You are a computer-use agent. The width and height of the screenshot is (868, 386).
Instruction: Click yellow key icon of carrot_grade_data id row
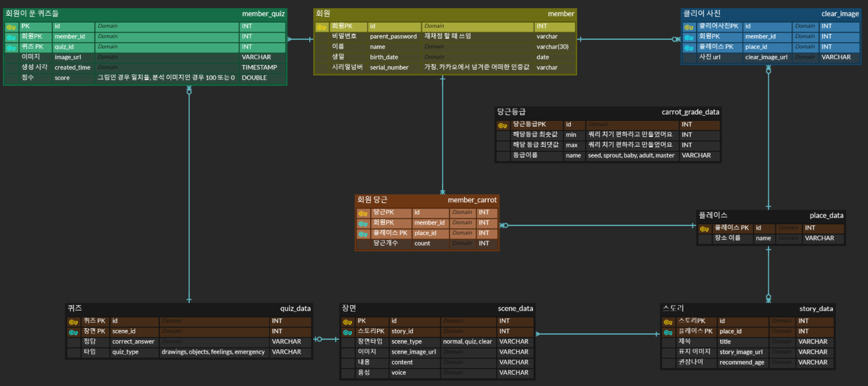pos(502,125)
